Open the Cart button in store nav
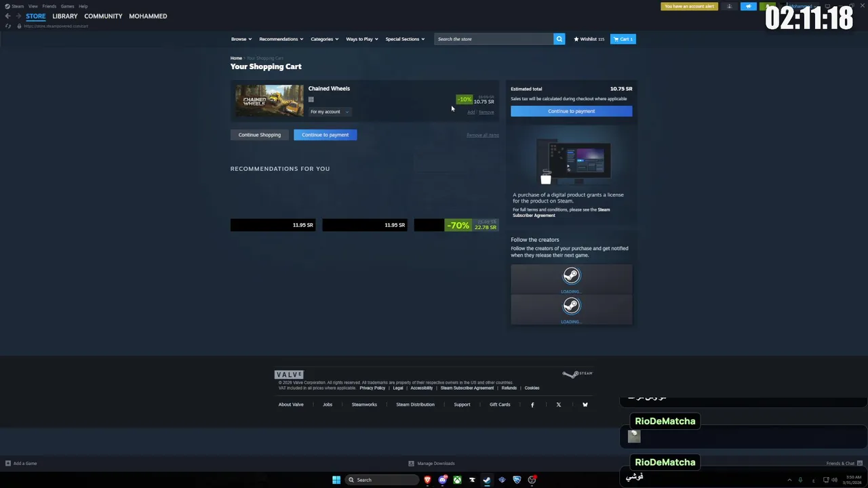Viewport: 868px width, 488px height. (623, 39)
